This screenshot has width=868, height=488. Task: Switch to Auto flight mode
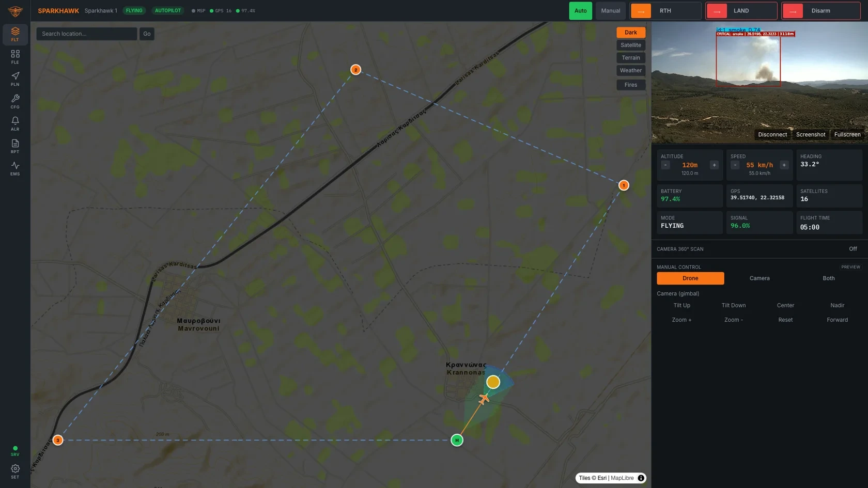(580, 11)
